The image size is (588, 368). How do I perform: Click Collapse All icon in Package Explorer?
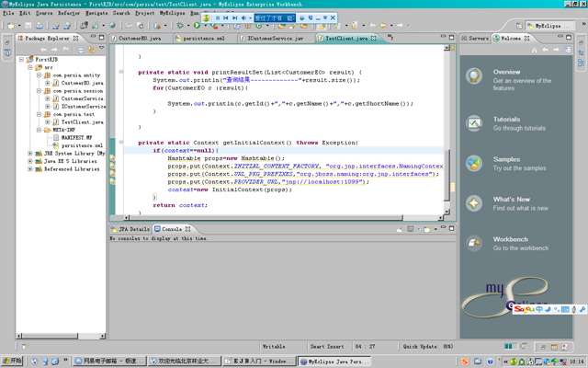point(81,50)
